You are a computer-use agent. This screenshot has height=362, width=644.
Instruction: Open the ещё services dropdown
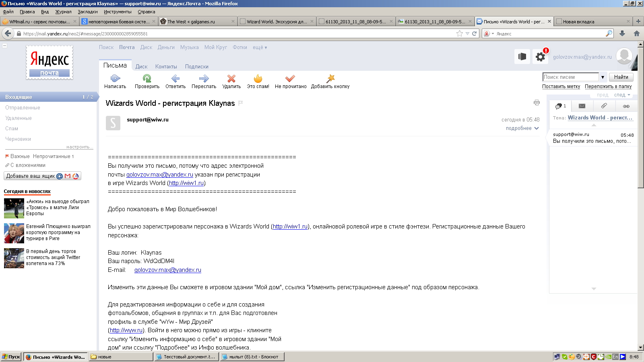click(260, 47)
